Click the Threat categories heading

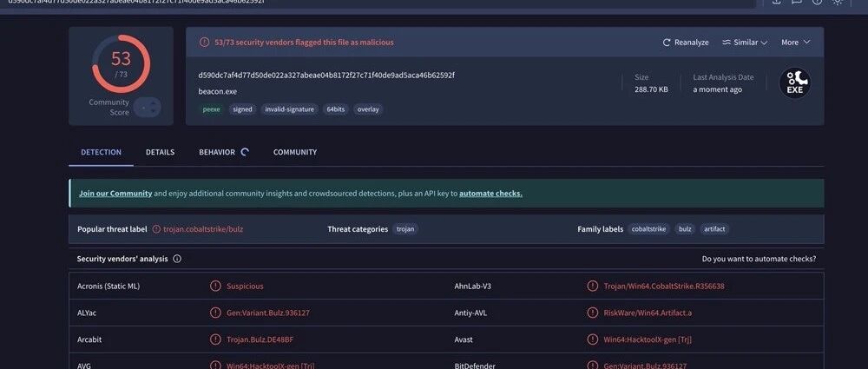pos(358,229)
